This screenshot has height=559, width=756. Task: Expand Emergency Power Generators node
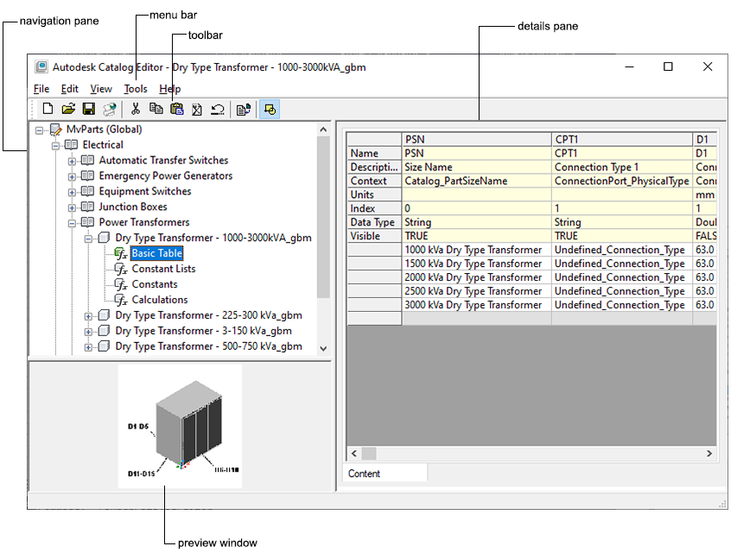[x=72, y=176]
